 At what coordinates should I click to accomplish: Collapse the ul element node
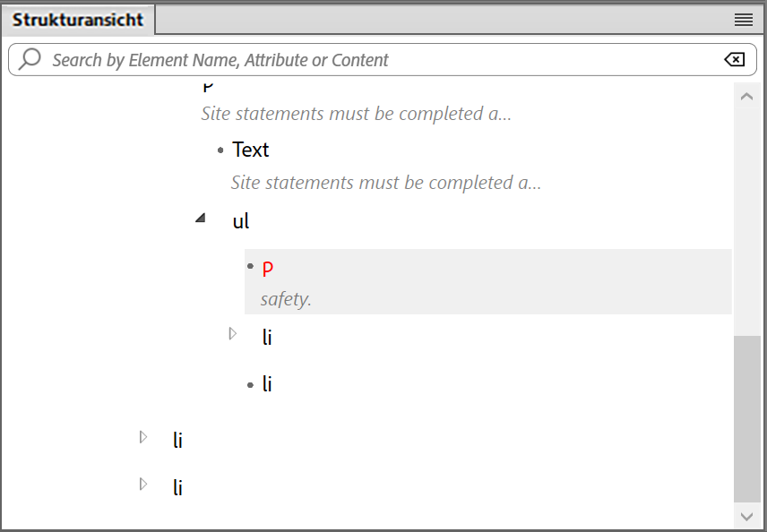[x=201, y=218]
